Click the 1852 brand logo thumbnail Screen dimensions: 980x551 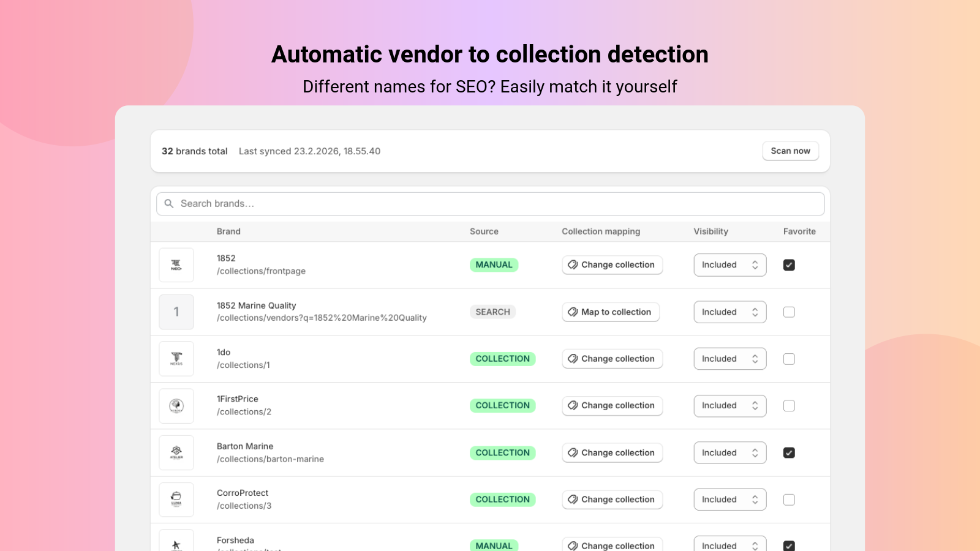[176, 265]
